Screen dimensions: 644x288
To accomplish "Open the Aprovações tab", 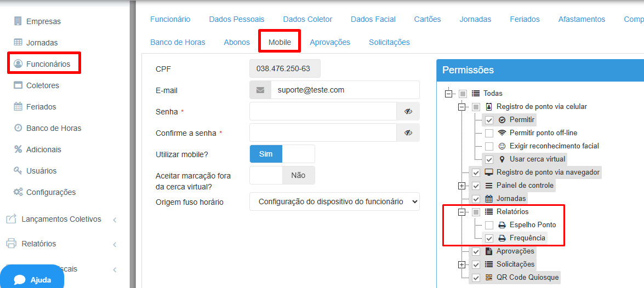I will tap(329, 42).
